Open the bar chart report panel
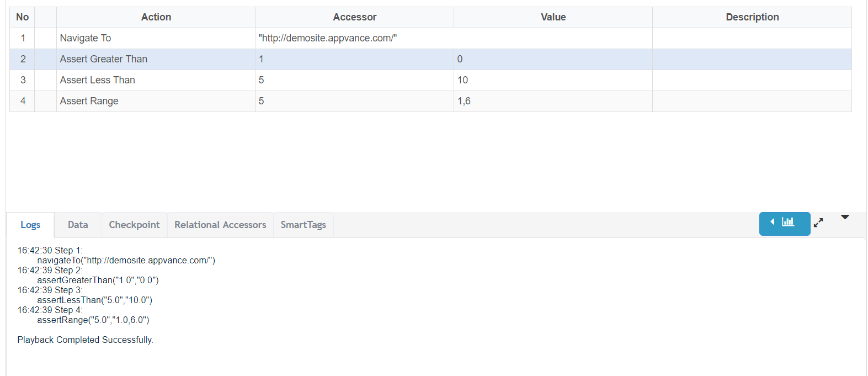Viewport: 868px width, 376px height. [784, 223]
